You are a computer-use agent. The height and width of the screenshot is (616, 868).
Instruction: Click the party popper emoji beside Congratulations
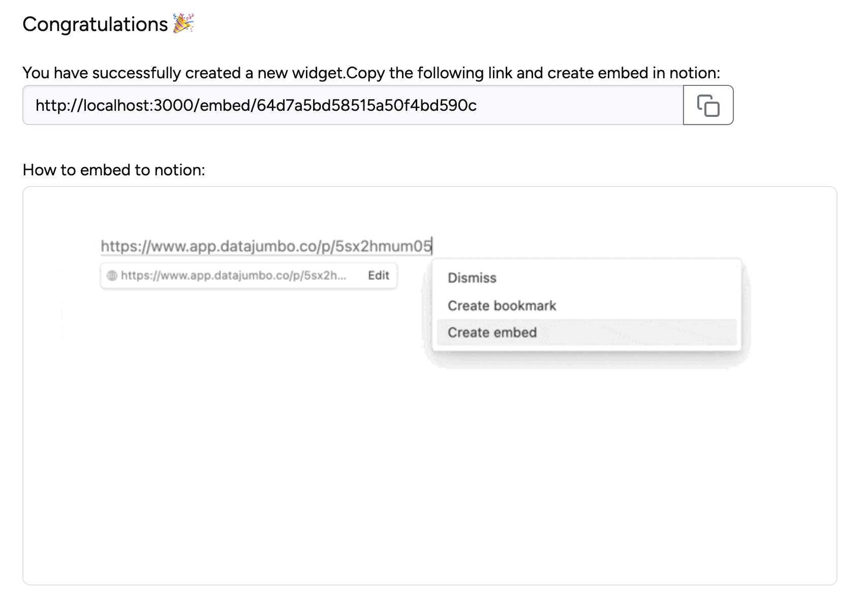tap(183, 24)
